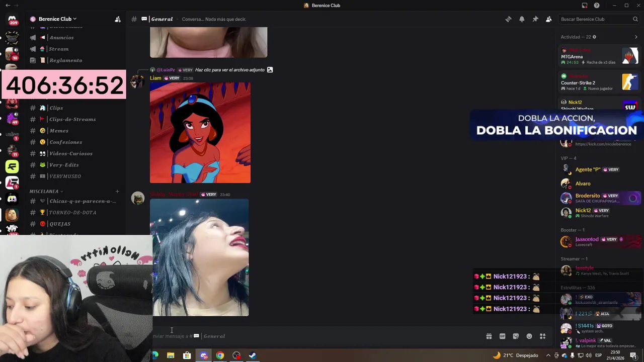
Task: Open Steam from the taskbar
Action: (x=253, y=355)
